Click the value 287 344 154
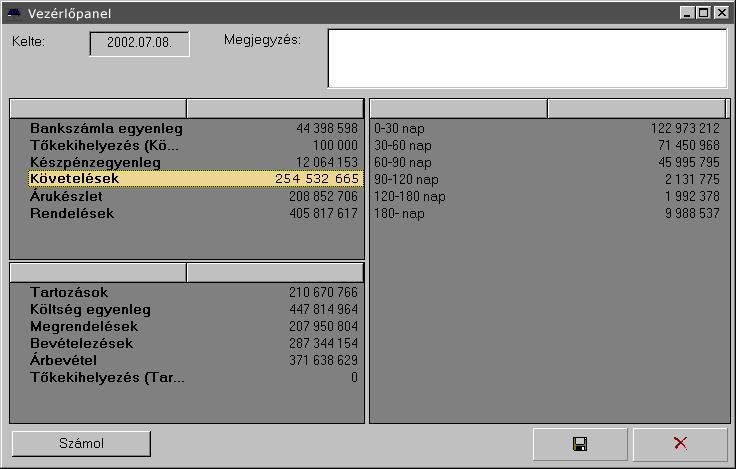The height and width of the screenshot is (469, 736). (323, 343)
